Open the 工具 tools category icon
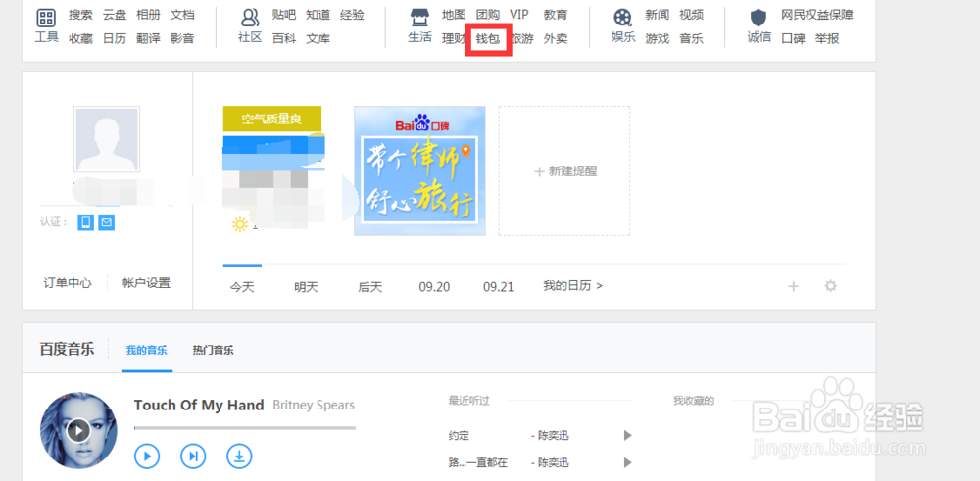 tap(46, 18)
